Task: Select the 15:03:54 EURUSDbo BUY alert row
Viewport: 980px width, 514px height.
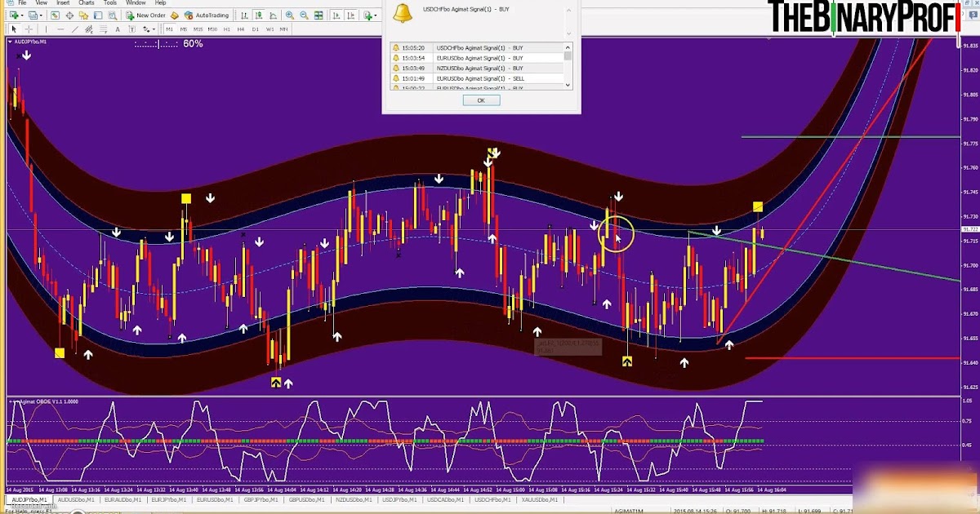Action: point(478,58)
